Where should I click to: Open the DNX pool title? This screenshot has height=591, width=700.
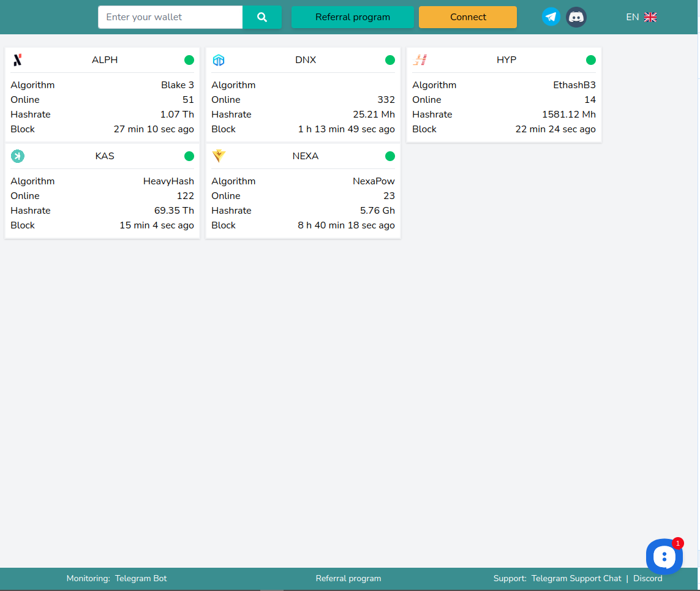(x=306, y=60)
